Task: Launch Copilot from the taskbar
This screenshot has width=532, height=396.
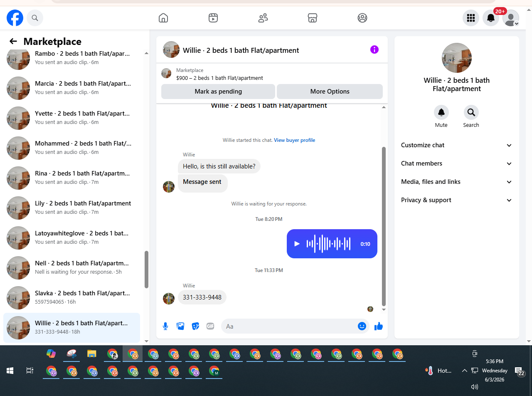Action: coord(51,354)
